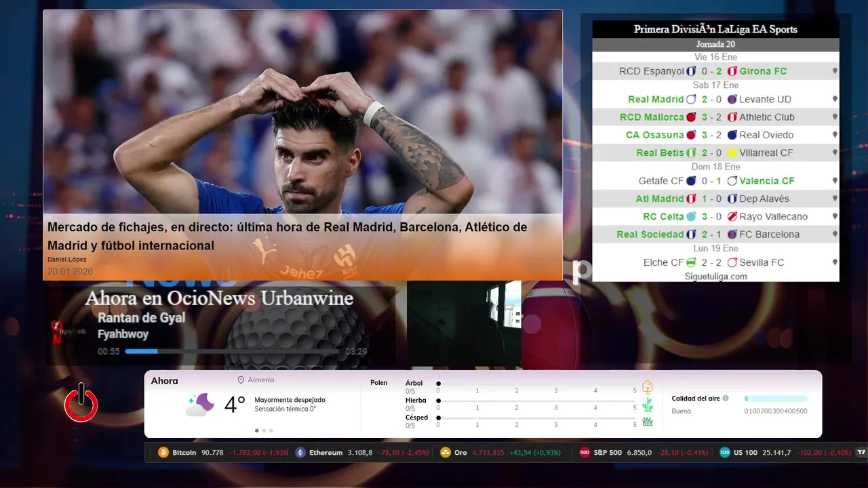Click the dark video thumbnail beside the player

(x=464, y=324)
